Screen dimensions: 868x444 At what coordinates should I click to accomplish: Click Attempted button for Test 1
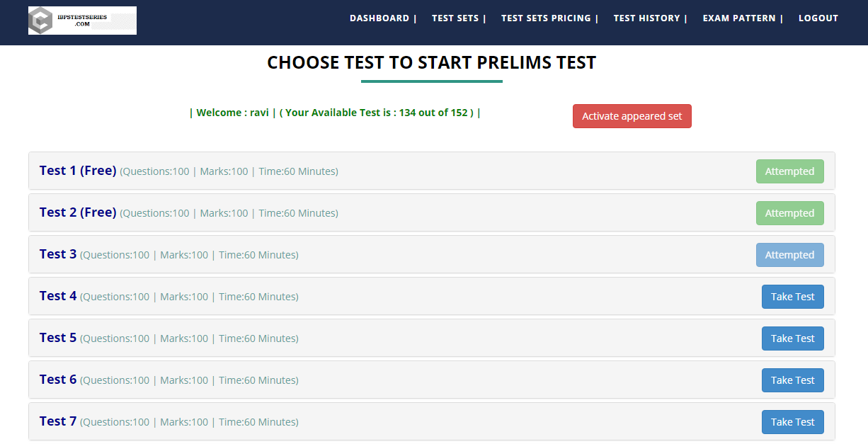click(789, 171)
